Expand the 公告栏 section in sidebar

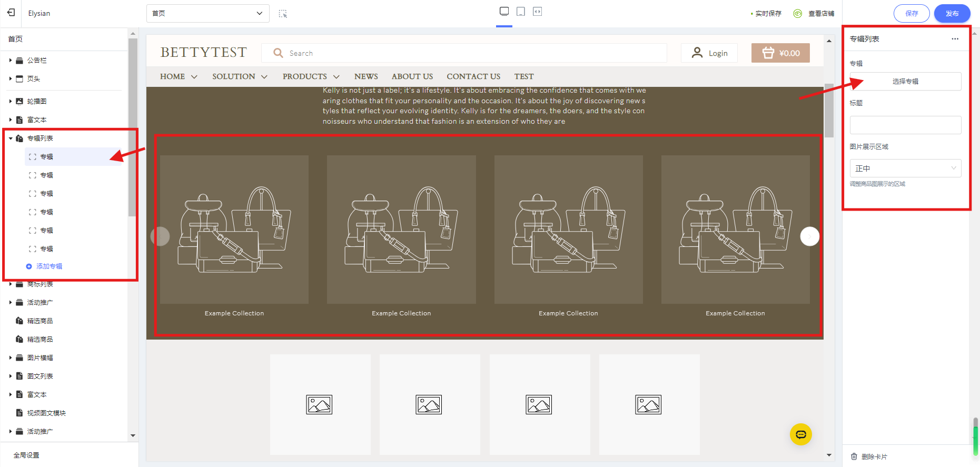tap(11, 61)
